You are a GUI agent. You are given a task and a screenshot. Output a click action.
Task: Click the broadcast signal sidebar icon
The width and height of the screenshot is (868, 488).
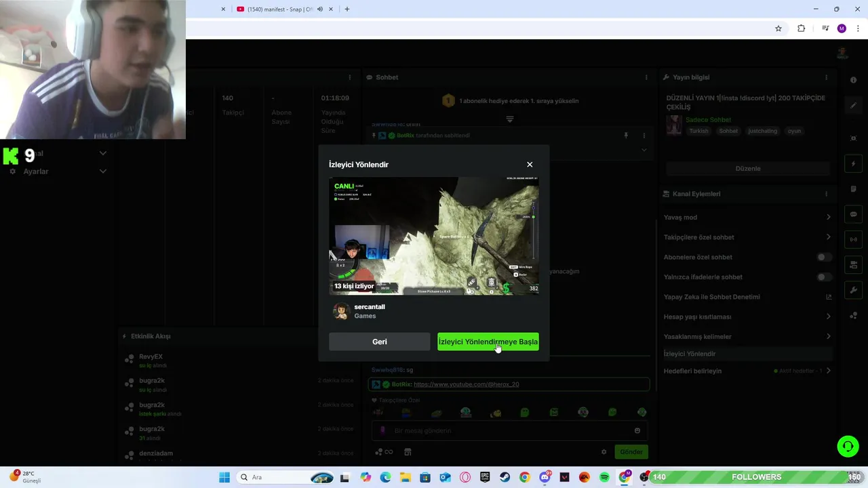point(853,239)
